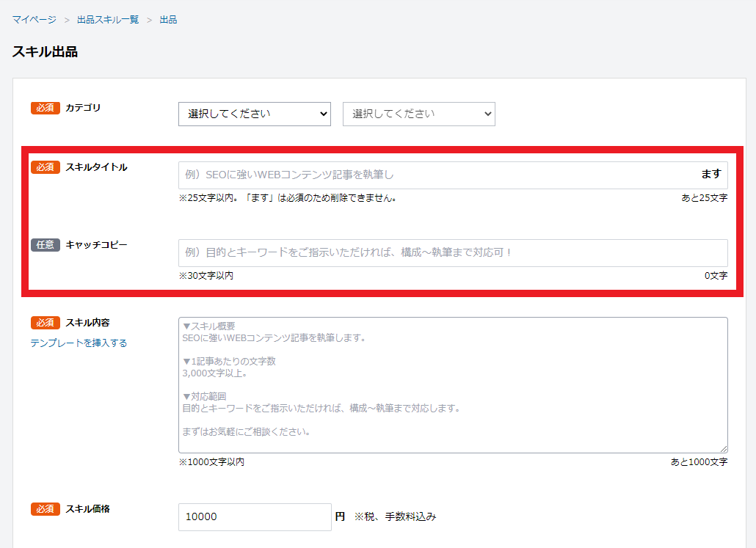Click the resize handle of the スキル内容 textarea
This screenshot has width=756, height=548.
click(724, 449)
